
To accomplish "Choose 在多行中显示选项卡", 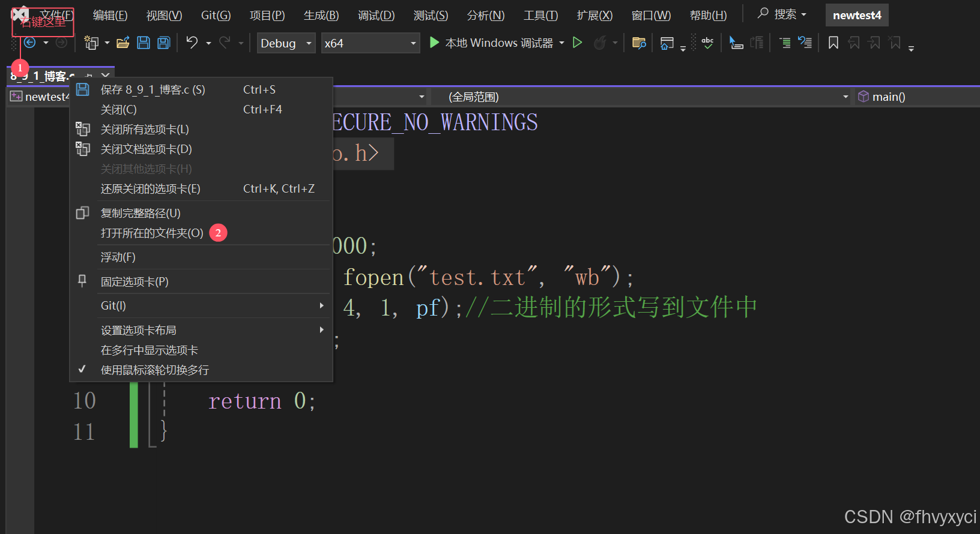I will (201, 350).
